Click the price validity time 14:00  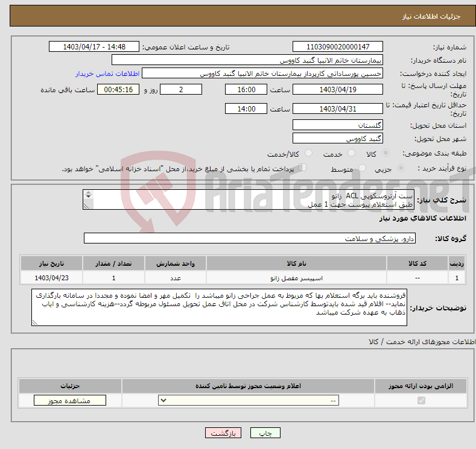point(246,108)
